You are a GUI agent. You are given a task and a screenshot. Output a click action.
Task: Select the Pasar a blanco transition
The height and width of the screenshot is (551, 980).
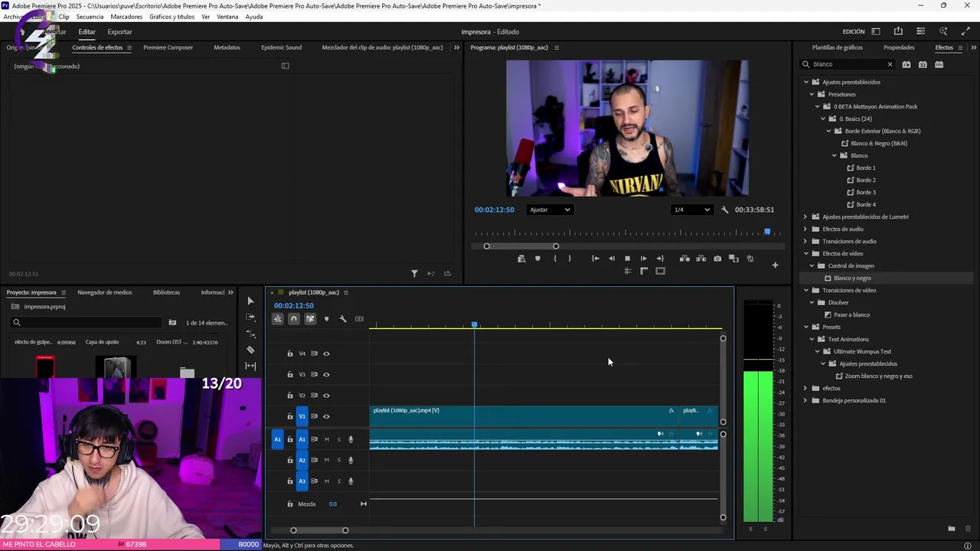[851, 315]
